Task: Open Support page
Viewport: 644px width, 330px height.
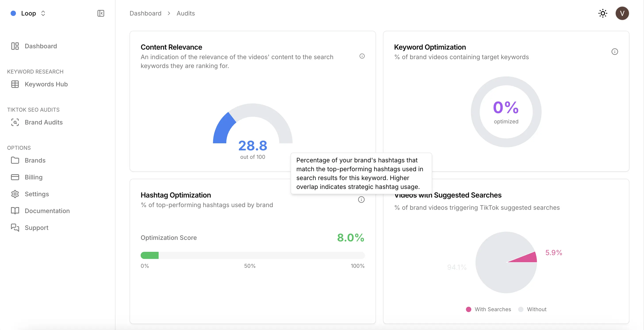Action: tap(36, 228)
